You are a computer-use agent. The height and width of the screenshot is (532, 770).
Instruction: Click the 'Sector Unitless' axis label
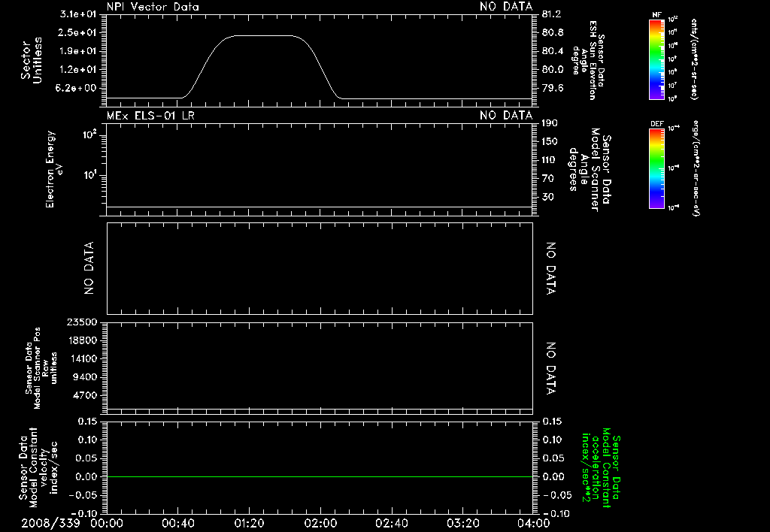click(x=32, y=60)
